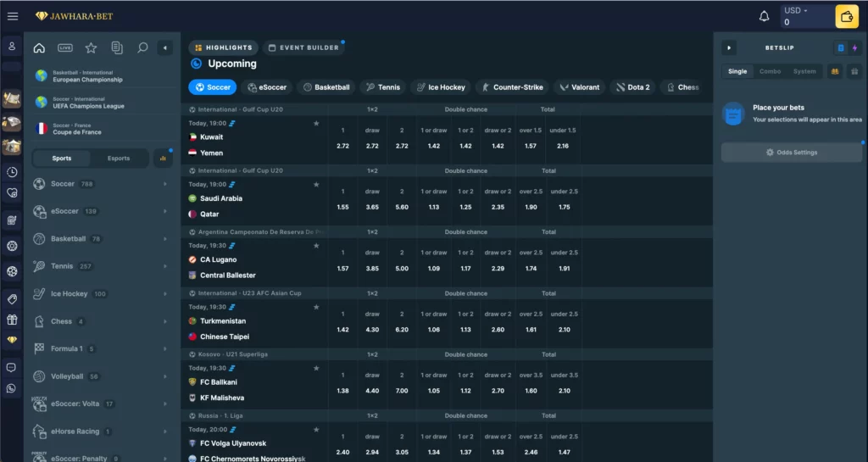868x462 pixels.
Task: Open the yellow wallet deposit button
Action: pyautogui.click(x=847, y=17)
